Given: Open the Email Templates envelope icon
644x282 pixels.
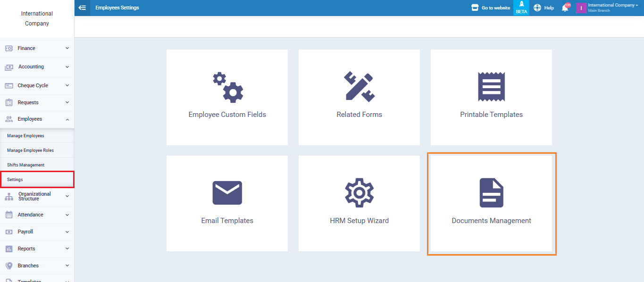Looking at the screenshot, I should [227, 193].
